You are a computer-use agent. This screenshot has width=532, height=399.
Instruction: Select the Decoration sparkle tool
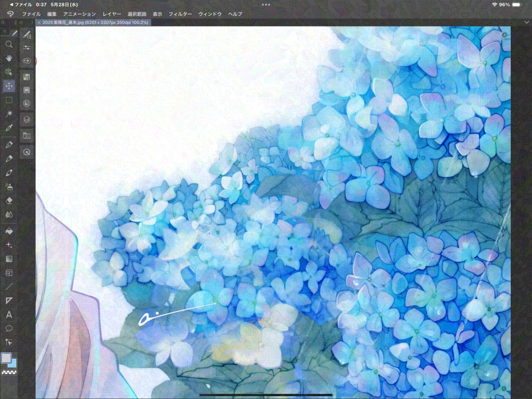[x=9, y=245]
